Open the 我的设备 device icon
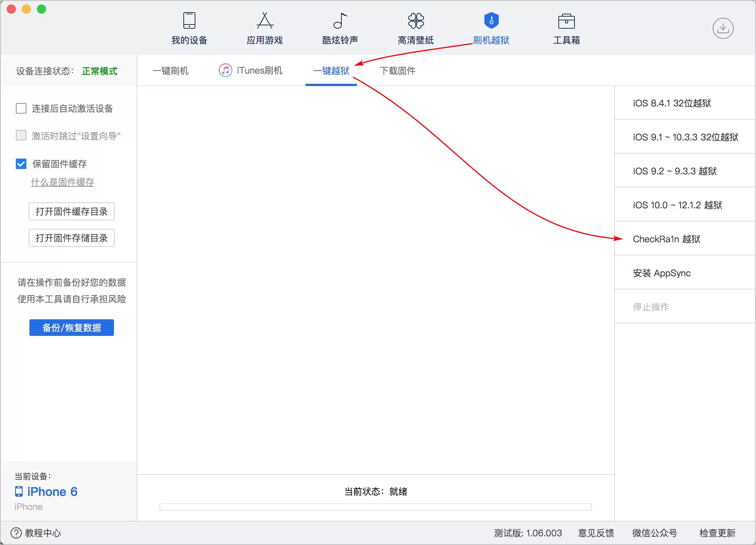The image size is (756, 545). [x=189, y=21]
